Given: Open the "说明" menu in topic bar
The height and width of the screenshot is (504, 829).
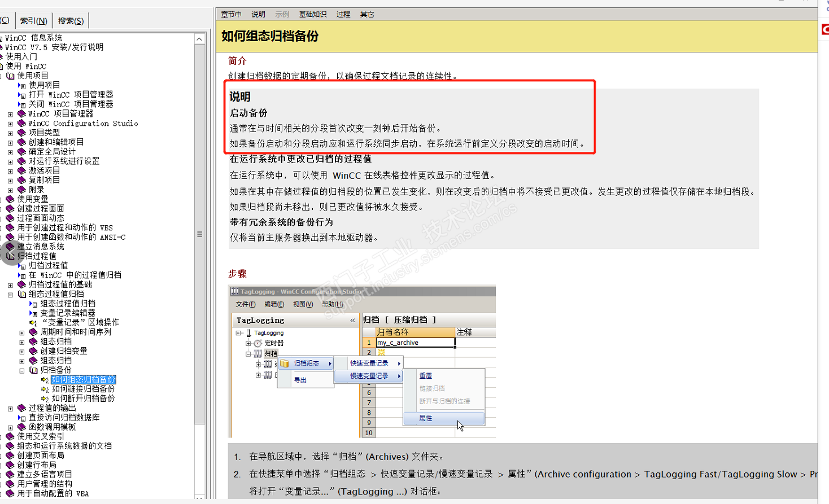Looking at the screenshot, I should (x=258, y=14).
